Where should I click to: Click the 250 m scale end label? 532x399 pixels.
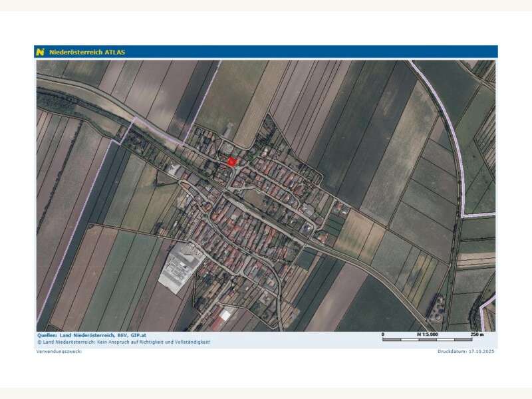pos(477,334)
